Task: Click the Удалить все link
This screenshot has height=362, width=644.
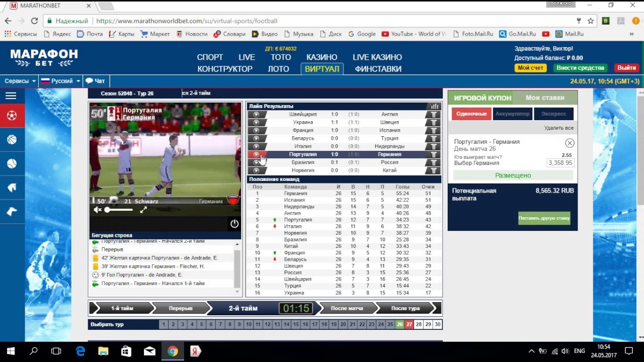Action: pos(558,128)
